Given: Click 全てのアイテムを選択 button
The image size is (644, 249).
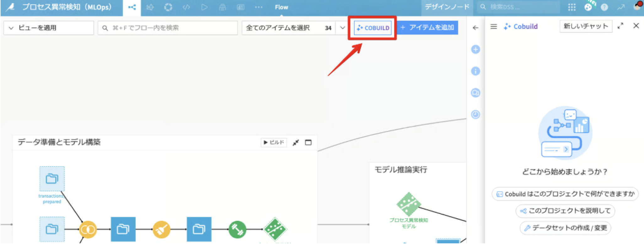Looking at the screenshot, I should pos(288,28).
